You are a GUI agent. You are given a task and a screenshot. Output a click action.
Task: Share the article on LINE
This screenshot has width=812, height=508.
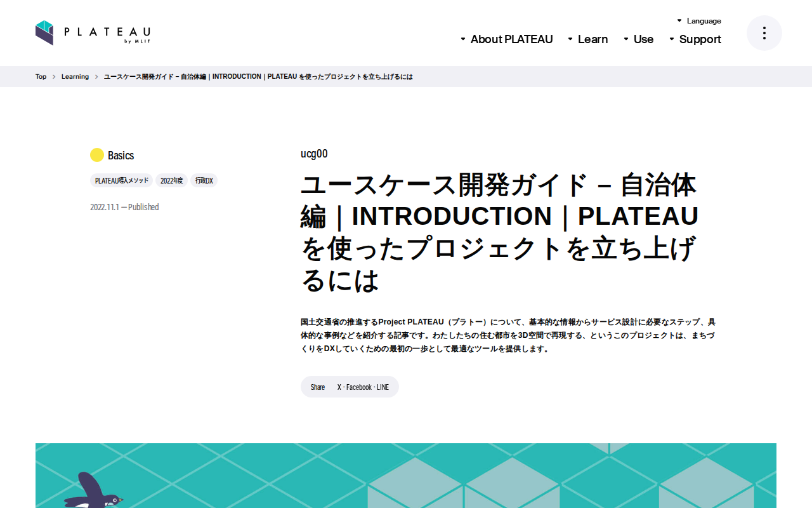tap(383, 387)
